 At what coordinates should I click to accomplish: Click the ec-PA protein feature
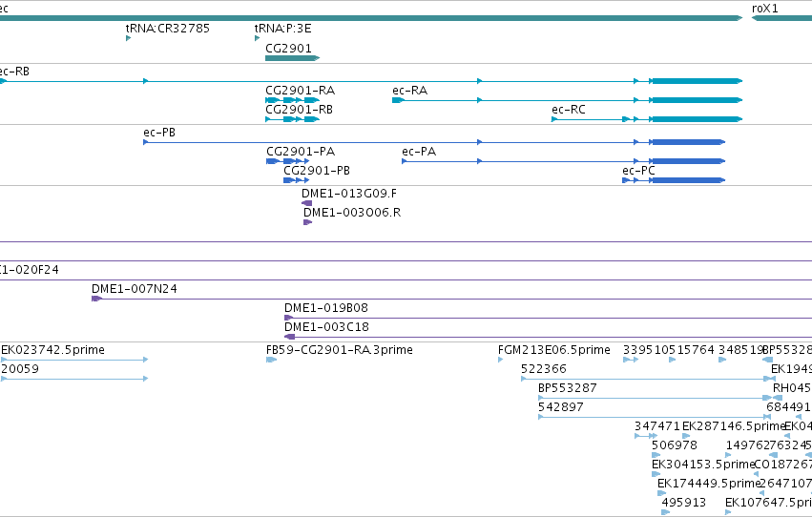point(563,161)
